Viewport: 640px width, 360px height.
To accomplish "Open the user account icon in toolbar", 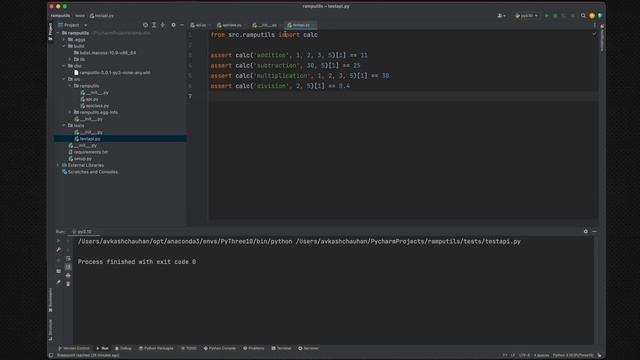I will click(501, 16).
